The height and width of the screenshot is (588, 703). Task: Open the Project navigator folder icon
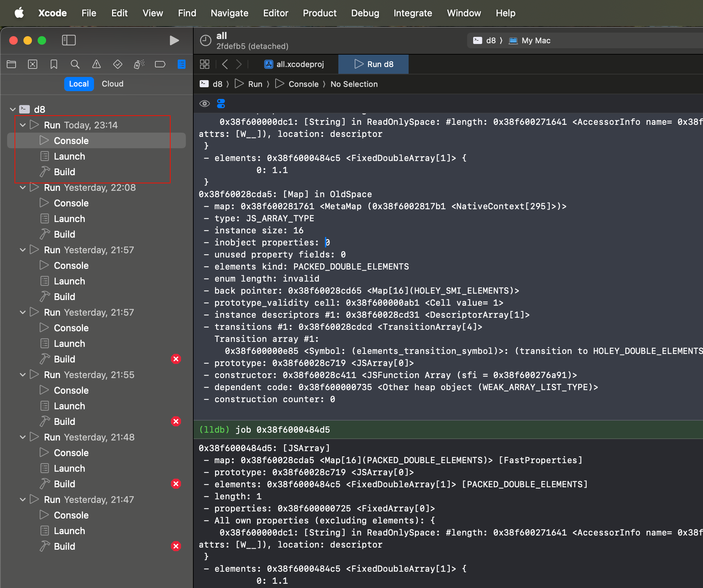pos(11,64)
